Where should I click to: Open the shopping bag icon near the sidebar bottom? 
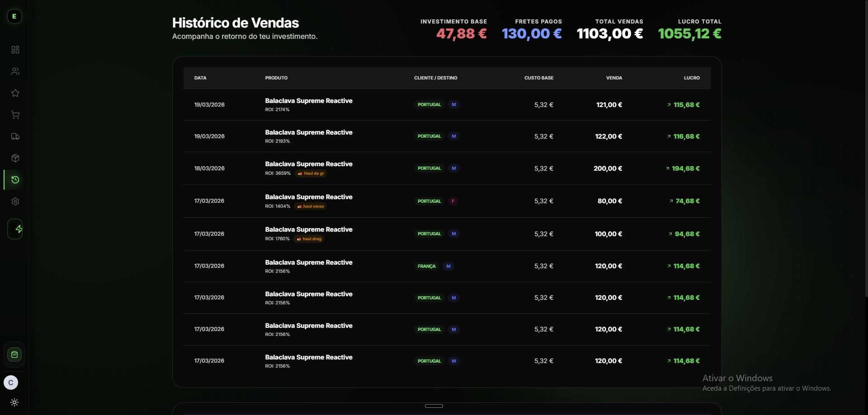[x=14, y=354]
